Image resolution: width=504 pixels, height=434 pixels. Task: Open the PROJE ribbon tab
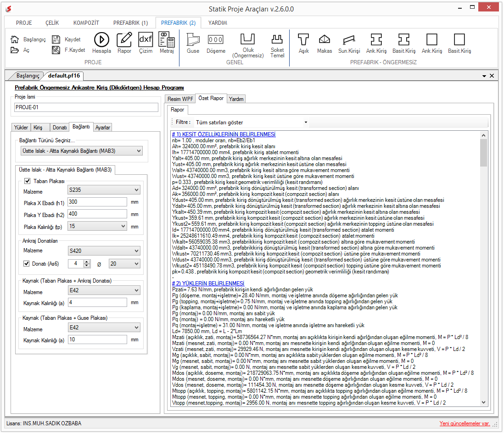click(24, 23)
